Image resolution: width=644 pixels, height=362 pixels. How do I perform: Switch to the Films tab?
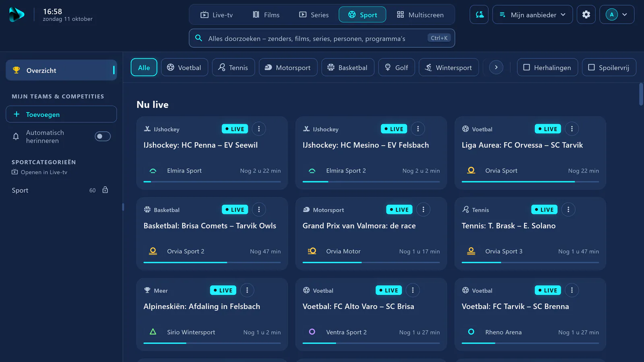[x=266, y=15]
